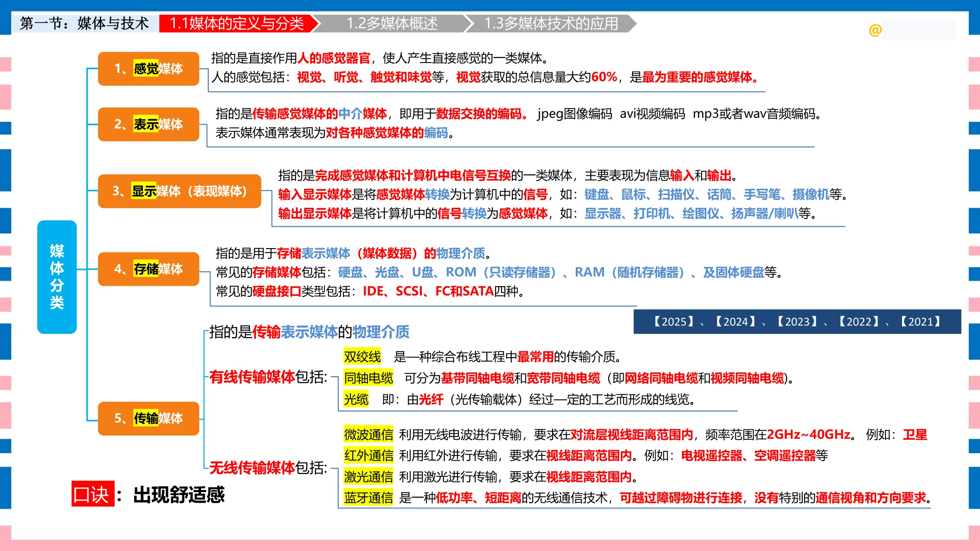The width and height of the screenshot is (980, 551).
Task: Open the 1.3多媒体技术的应用 tab
Action: click(551, 23)
